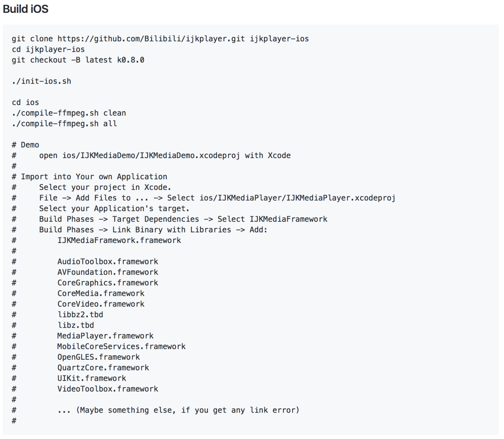
Task: Click the AudioToolbox.framework entry
Action: 108,262
